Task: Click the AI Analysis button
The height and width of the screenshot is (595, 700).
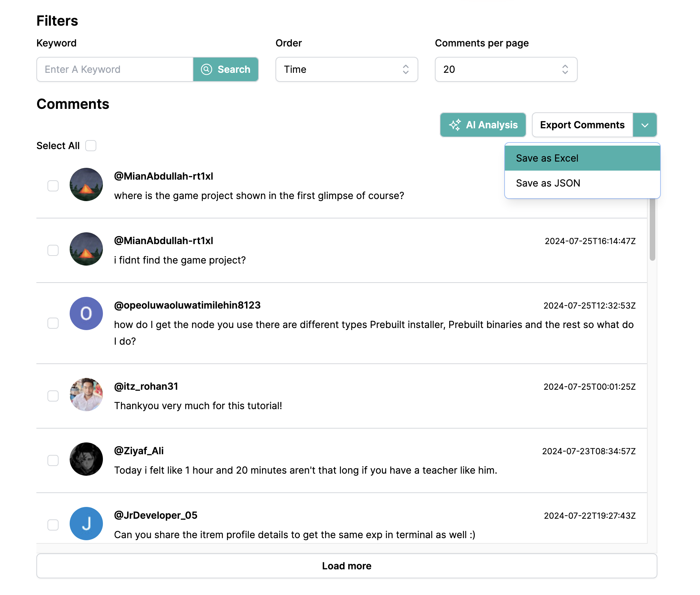Action: [x=483, y=124]
